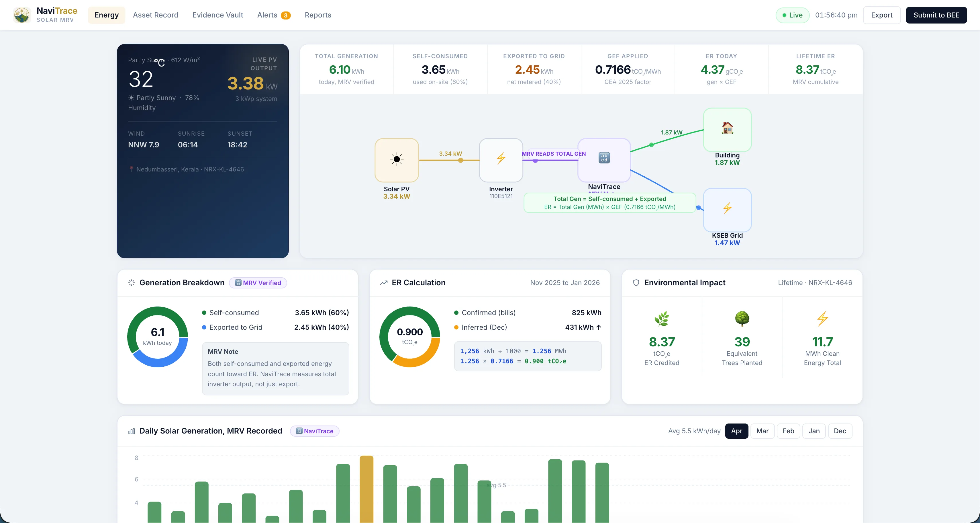The height and width of the screenshot is (523, 980).
Task: Click the blue Exported to Grid legend dot
Action: 204,327
